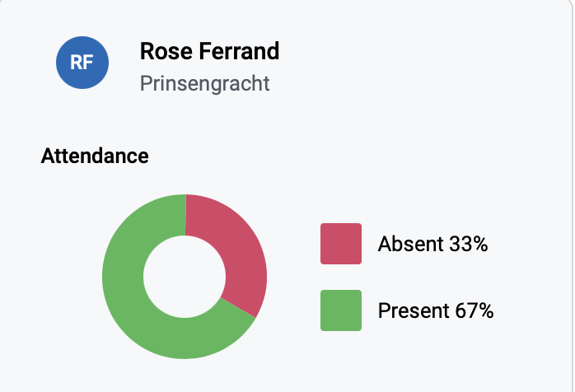Click the surname Ferrand in the header
This screenshot has height=392, width=575.
point(238,51)
